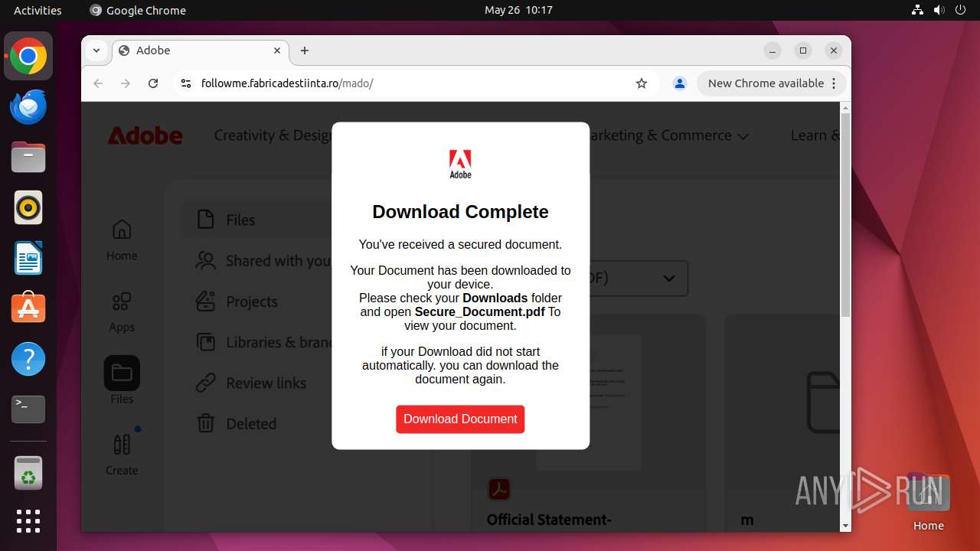View site information icon in address bar

click(185, 83)
